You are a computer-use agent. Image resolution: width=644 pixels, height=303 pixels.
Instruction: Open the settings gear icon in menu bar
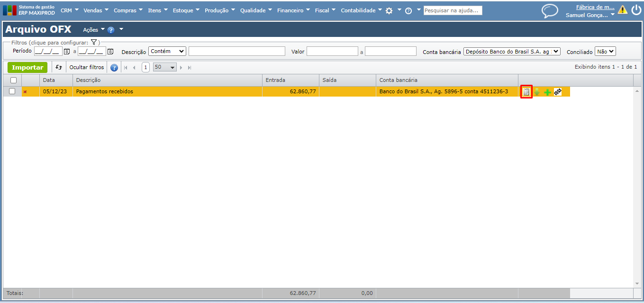tap(389, 10)
